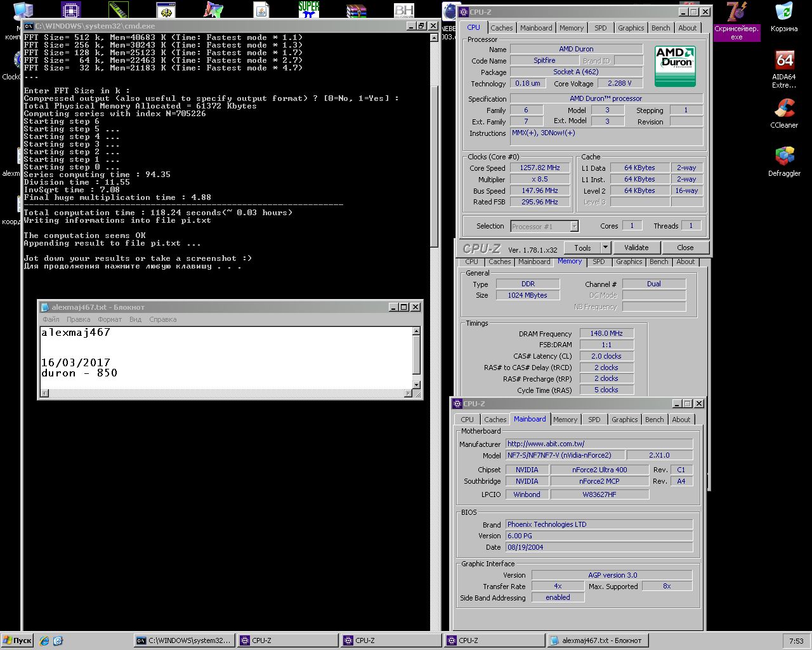
Task: Launch the AIDA64 Extreme desktop shortcut
Action: [x=784, y=69]
